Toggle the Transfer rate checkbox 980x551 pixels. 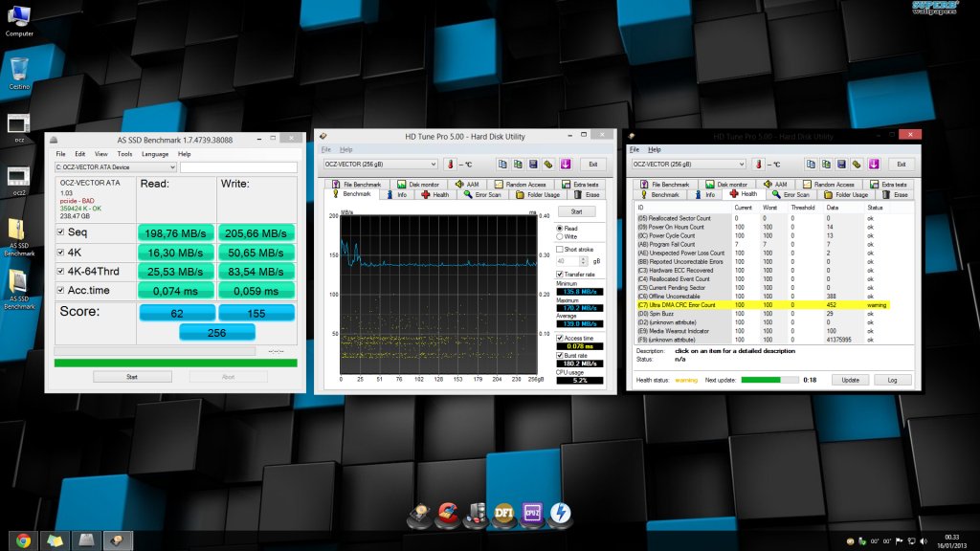coord(560,275)
